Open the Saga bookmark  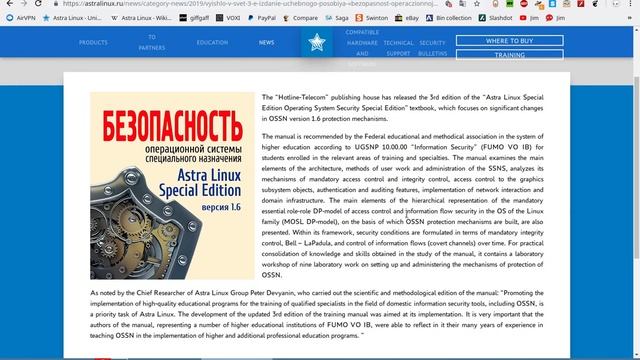[x=337, y=18]
